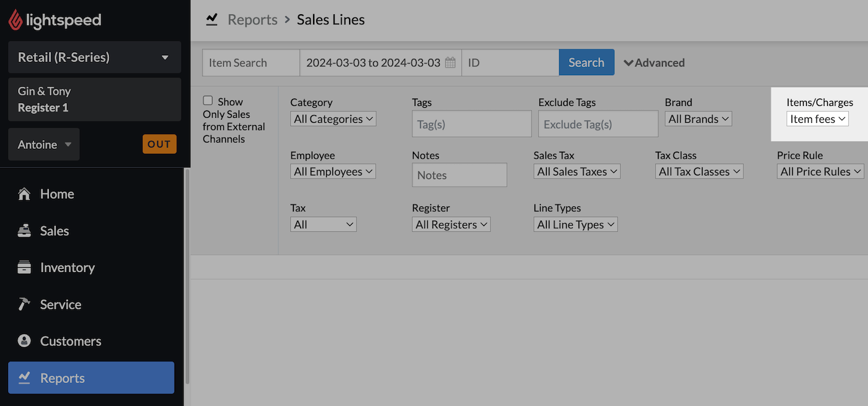Click the Lightspeed flame logo
The width and height of the screenshot is (868, 406).
(15, 20)
